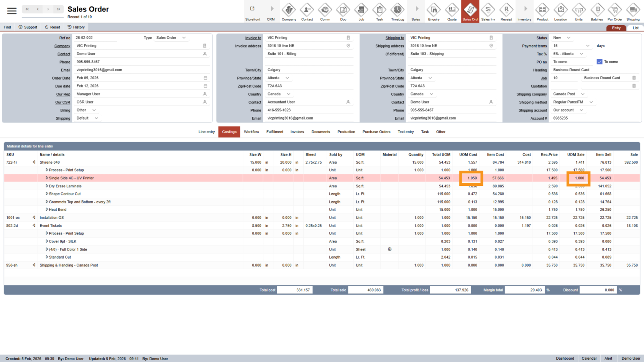
Task: Open the Shipping module icon
Action: tap(633, 10)
